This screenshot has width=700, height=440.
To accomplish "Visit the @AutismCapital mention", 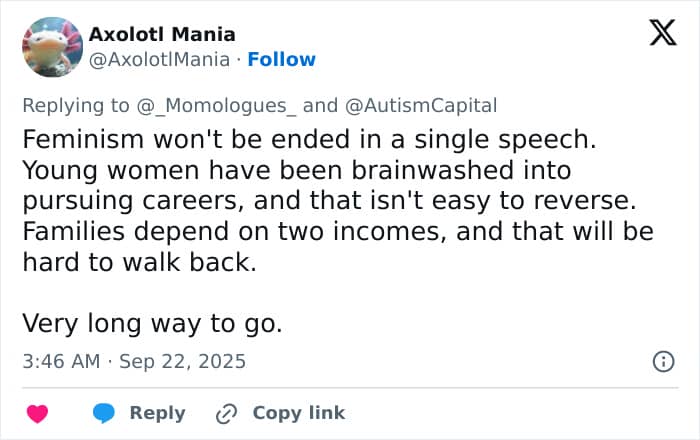I will point(419,105).
